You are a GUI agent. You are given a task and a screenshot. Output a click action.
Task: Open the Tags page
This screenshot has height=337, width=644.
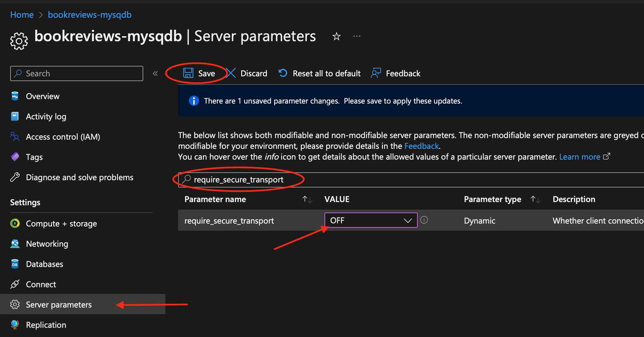[34, 157]
